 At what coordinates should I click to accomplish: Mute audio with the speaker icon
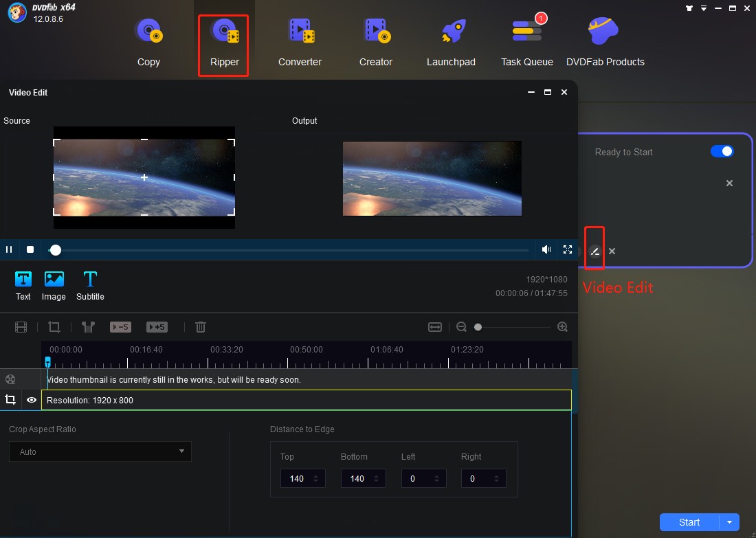546,249
